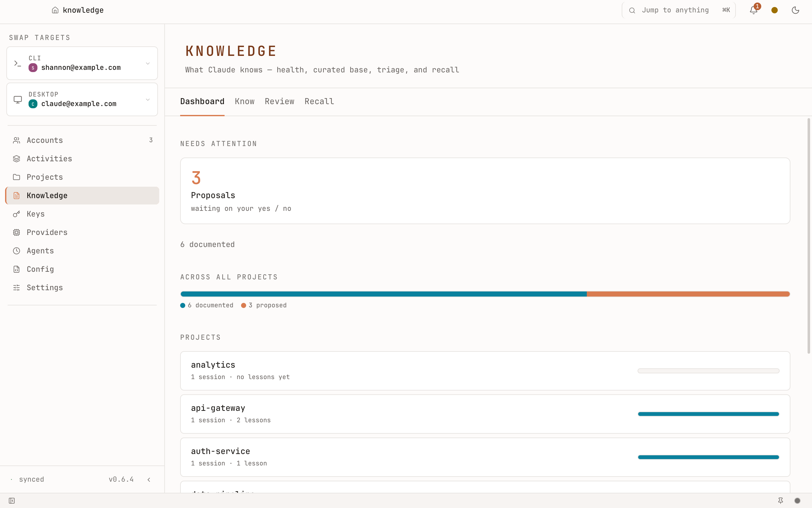This screenshot has width=812, height=508.
Task: Open the 3 Proposals card
Action: point(485,191)
